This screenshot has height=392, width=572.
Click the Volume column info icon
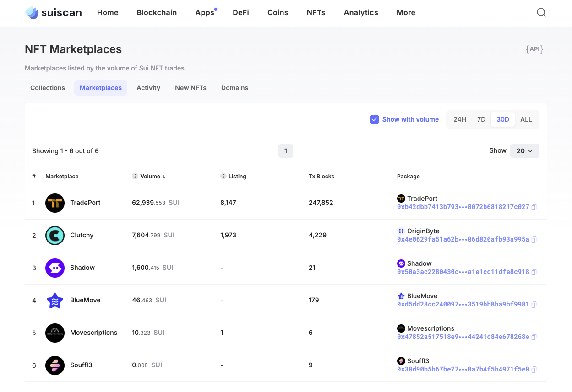(135, 176)
